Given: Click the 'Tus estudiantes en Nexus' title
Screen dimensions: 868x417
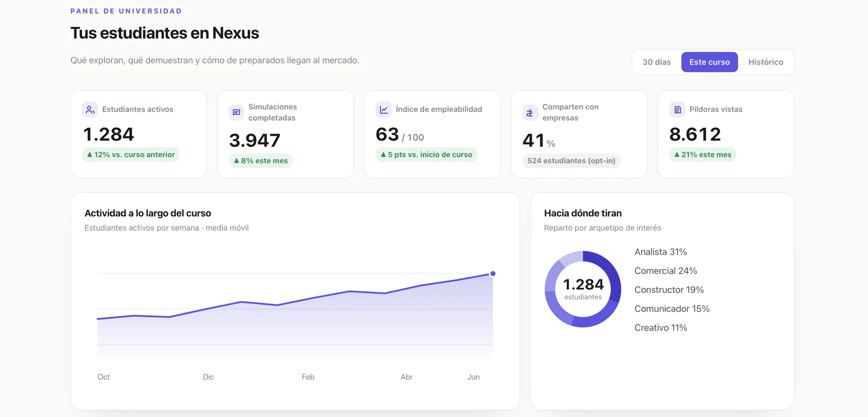Looking at the screenshot, I should tap(164, 33).
